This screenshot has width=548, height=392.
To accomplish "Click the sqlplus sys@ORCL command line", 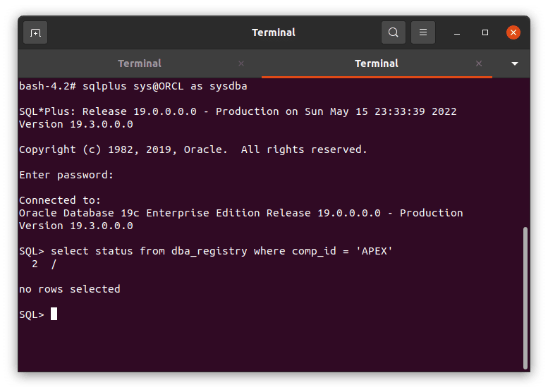I will click(x=133, y=86).
